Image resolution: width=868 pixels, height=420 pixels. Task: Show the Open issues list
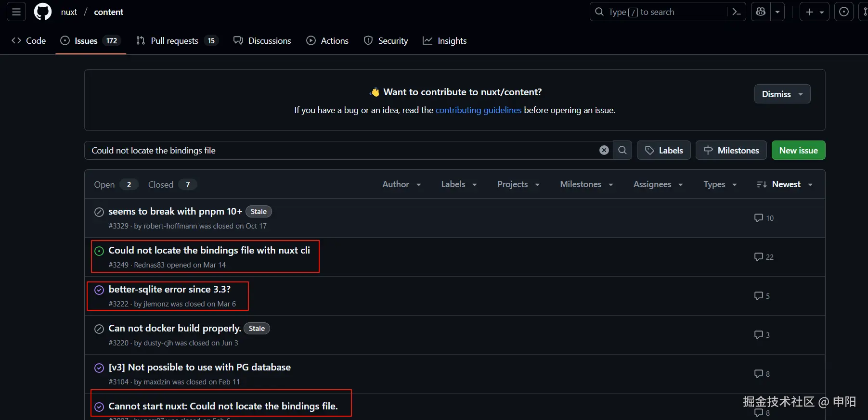pyautogui.click(x=116, y=185)
